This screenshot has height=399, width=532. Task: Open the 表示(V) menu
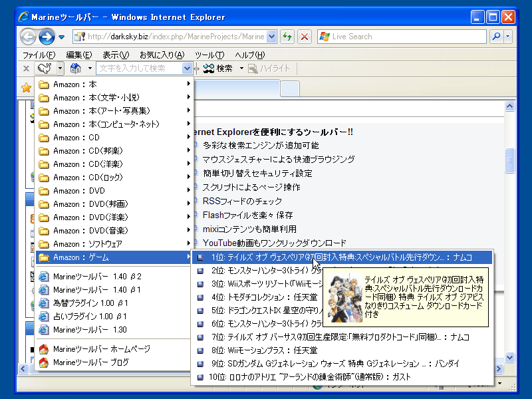[116, 55]
